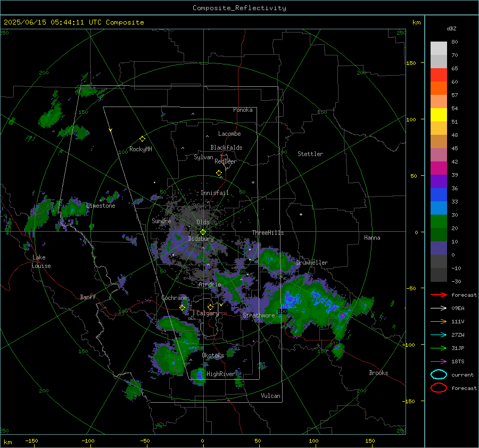Select the light blue swatch between 33 and 30
The height and width of the screenshot is (448, 479).
point(439,208)
